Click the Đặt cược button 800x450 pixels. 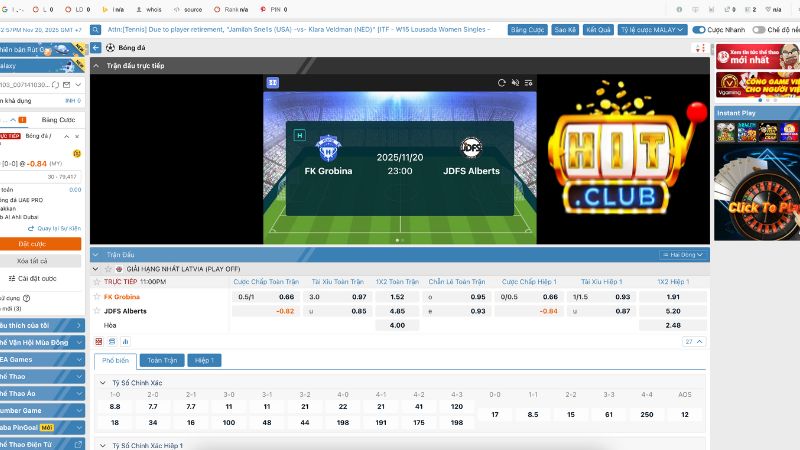coord(40,244)
